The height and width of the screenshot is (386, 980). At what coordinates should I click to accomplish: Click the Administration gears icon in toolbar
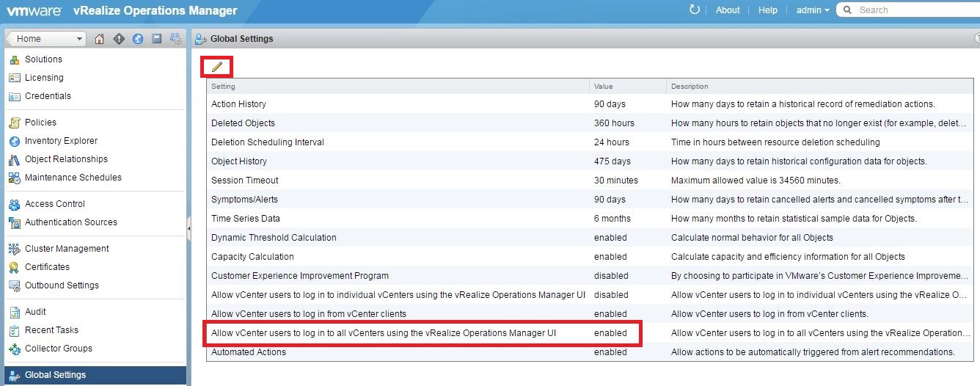click(175, 39)
